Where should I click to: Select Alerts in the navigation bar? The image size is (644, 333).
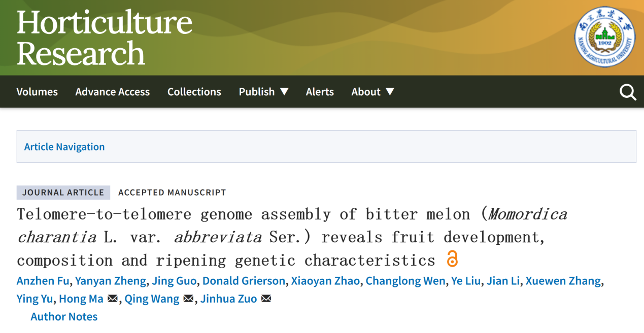click(x=320, y=92)
